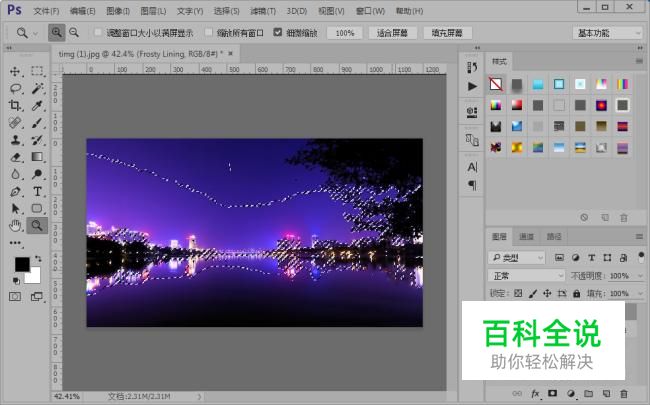Select the Move tool

15,72
